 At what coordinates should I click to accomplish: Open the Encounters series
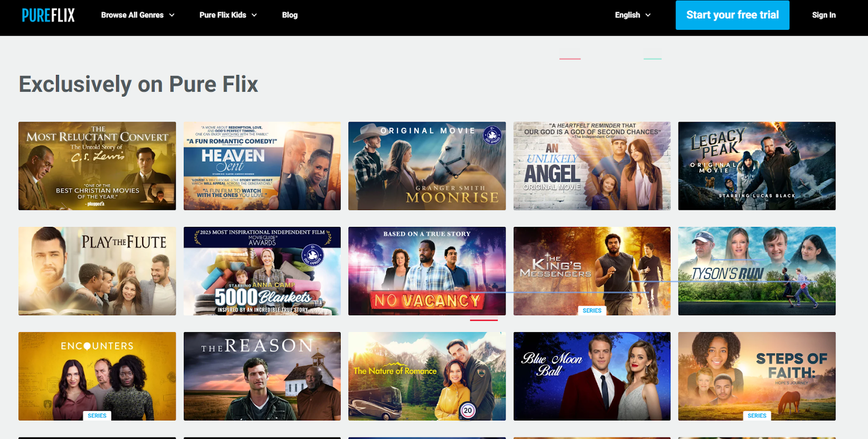coord(97,377)
